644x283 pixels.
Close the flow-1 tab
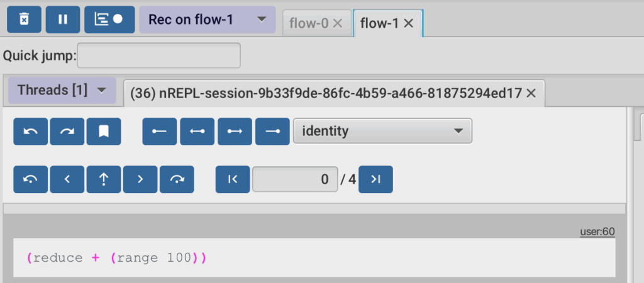(408, 24)
